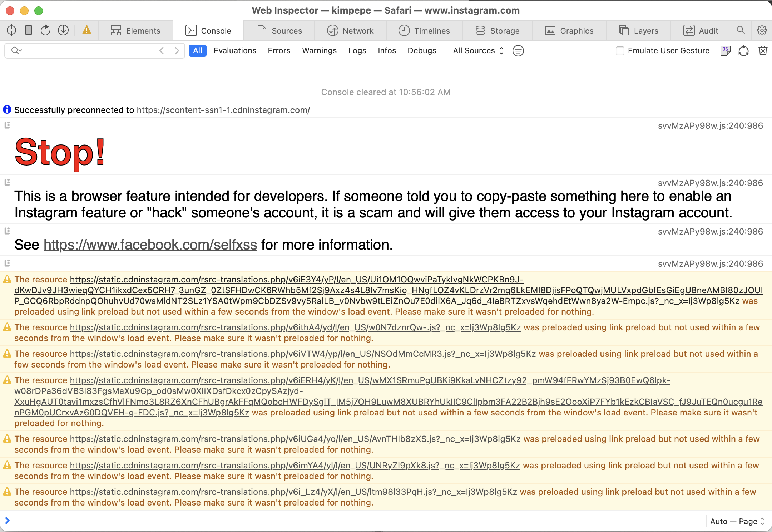
Task: Enable the Emulate User Gesture checkbox
Action: [620, 51]
